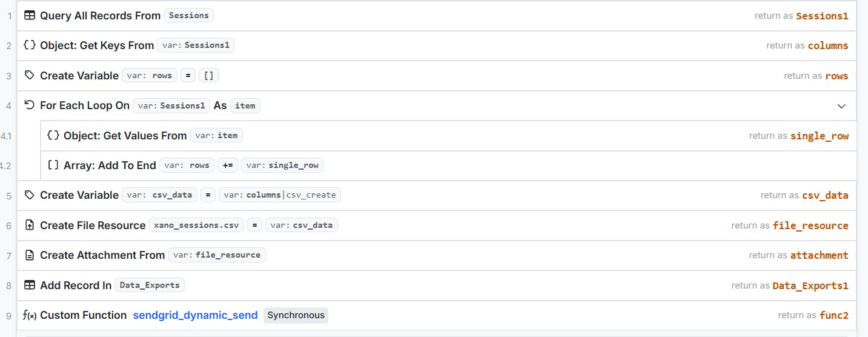The height and width of the screenshot is (337, 868).
Task: Click the xano_sessions.csv filename field
Action: point(197,225)
